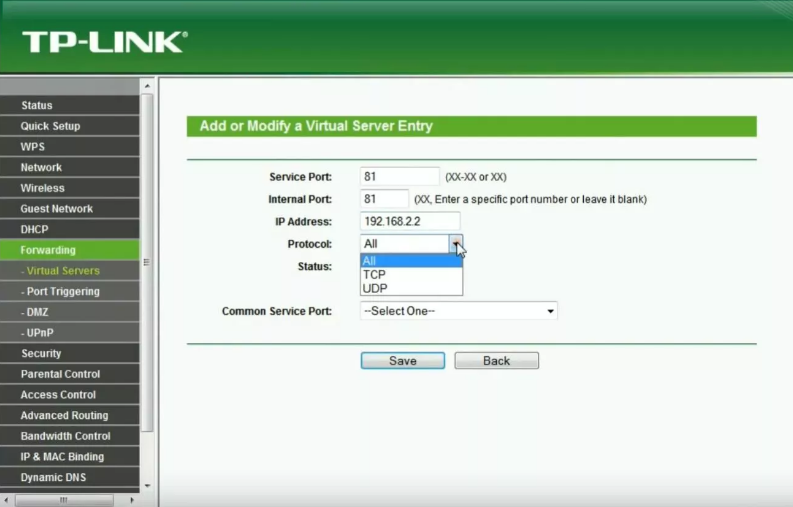Click sidebar horizontal scroll left arrow
This screenshot has width=793, height=507.
tap(6, 500)
